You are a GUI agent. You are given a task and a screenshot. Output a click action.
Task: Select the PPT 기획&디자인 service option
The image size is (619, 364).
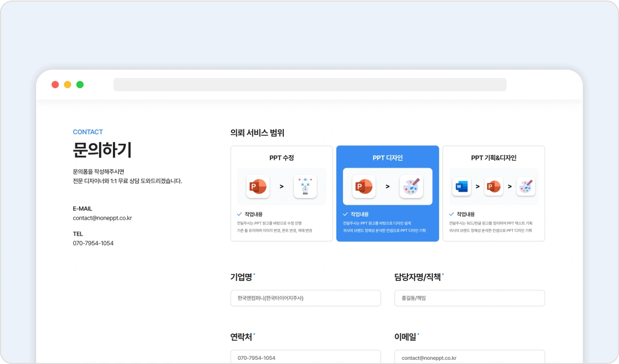click(494, 158)
